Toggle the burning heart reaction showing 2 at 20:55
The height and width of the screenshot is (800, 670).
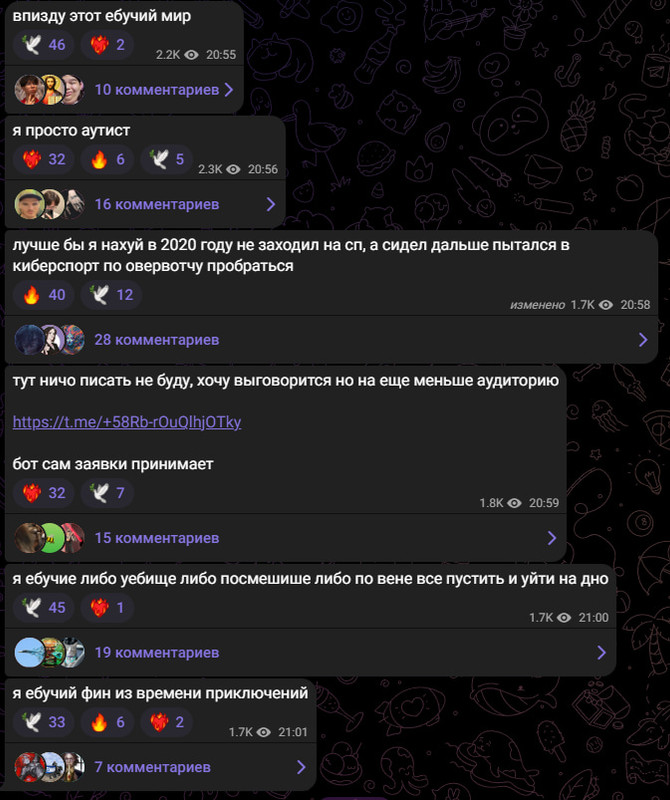coord(107,44)
